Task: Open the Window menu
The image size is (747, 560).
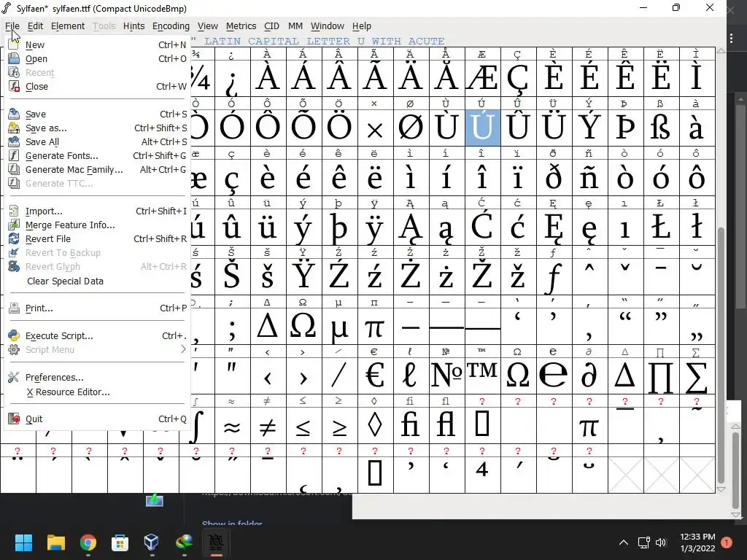Action: (328, 26)
